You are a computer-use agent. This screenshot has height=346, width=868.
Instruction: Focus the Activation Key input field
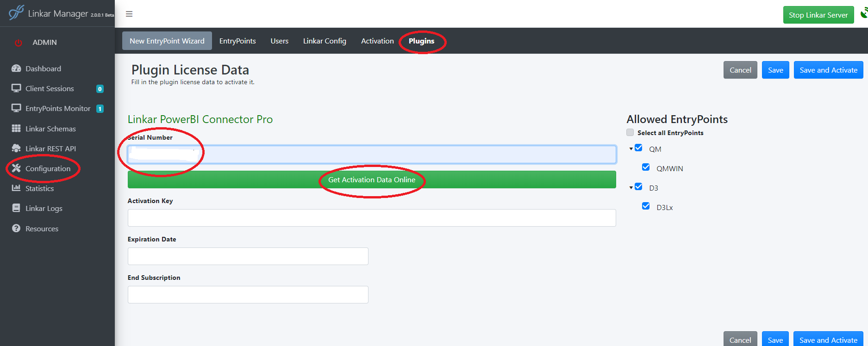(372, 218)
